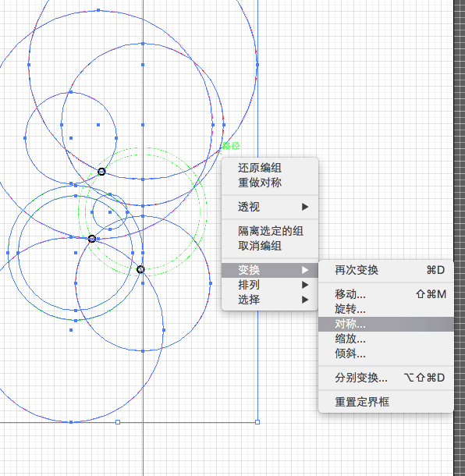Expand the 排列 submenu
This screenshot has height=476, width=465.
(270, 285)
